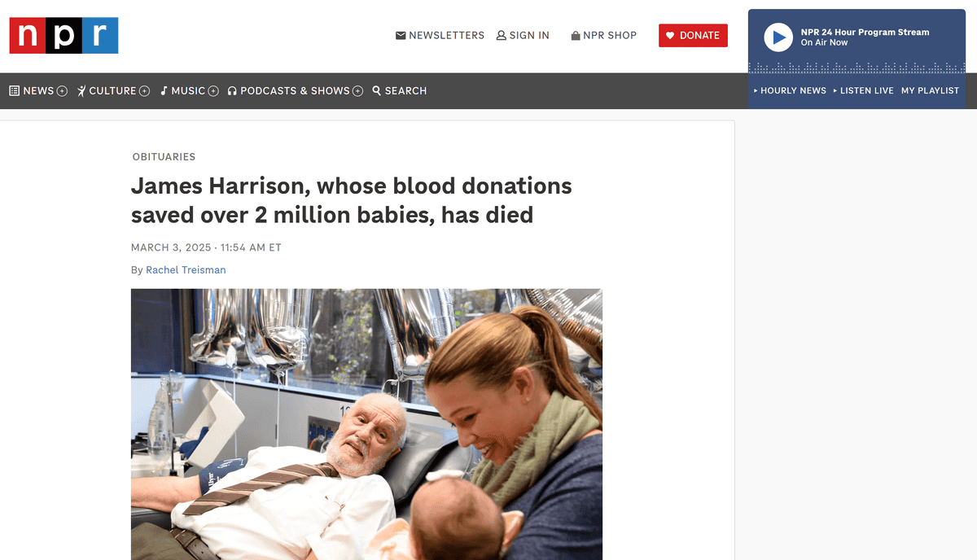Click the News page icon

(14, 90)
